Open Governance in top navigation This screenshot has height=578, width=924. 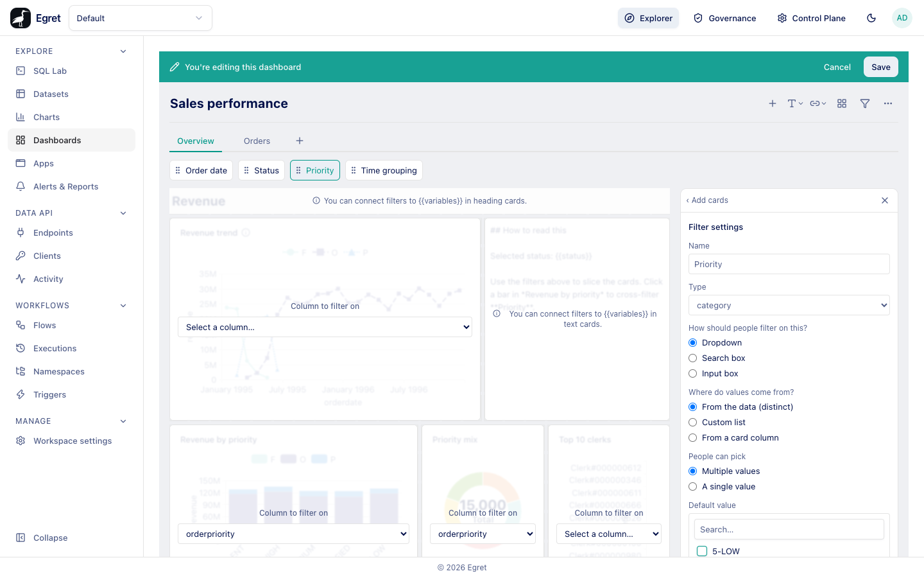(x=725, y=18)
